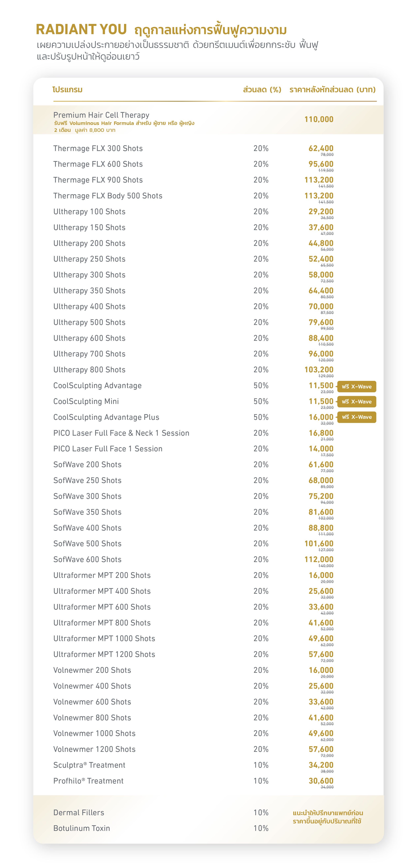
Task: Click the ราคาหลังหักส่วนลด (บาท) column header
Action: coord(332,90)
